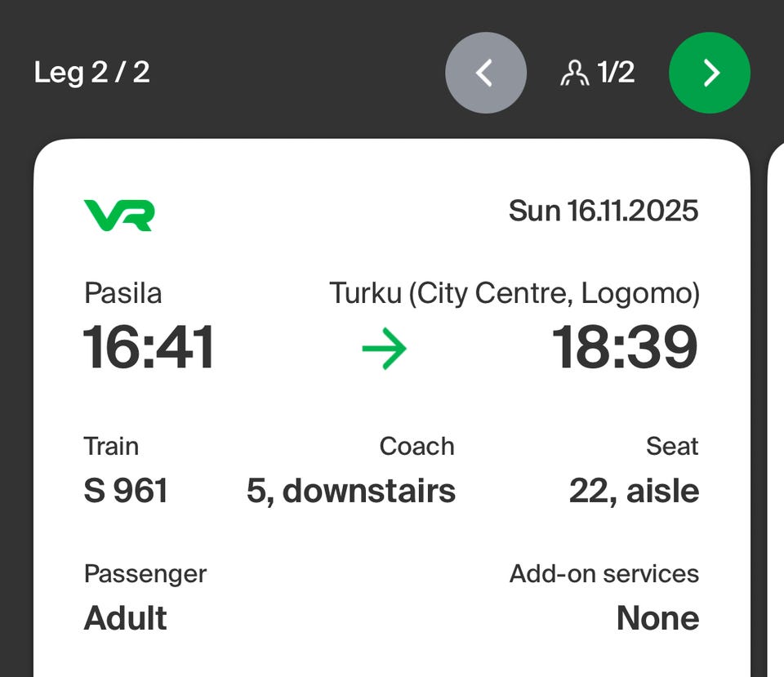Tap the passenger silhouette icon beside 1/2
Image resolution: width=784 pixels, height=677 pixels.
click(575, 73)
